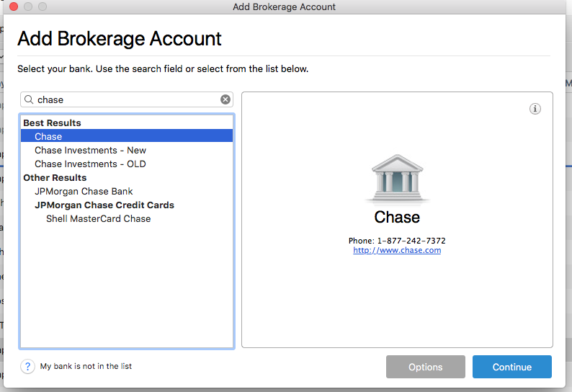This screenshot has height=392, width=572.
Task: Close the Add Brokerage Account window
Action: pyautogui.click(x=14, y=6)
